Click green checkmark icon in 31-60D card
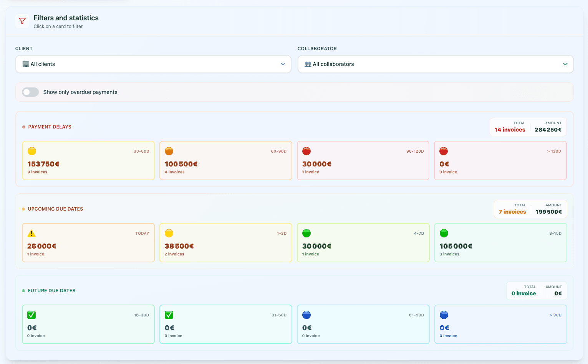The width and height of the screenshot is (588, 364). [169, 315]
